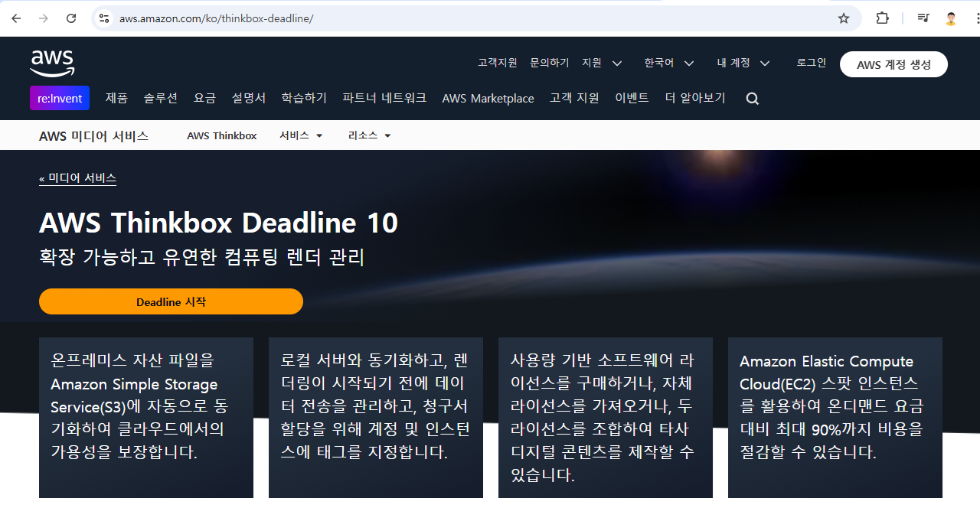Open the 리소스 dropdown in sub-navigation

coord(369,135)
